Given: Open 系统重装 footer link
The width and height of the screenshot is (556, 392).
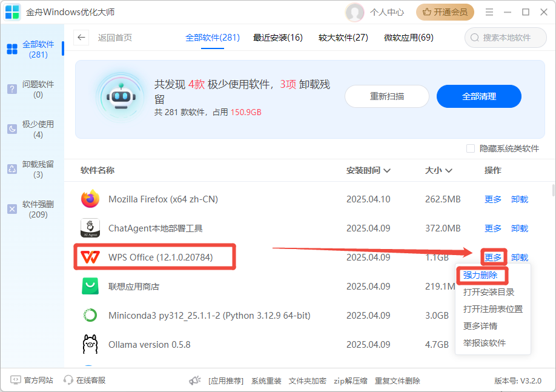Looking at the screenshot, I should pyautogui.click(x=266, y=381).
